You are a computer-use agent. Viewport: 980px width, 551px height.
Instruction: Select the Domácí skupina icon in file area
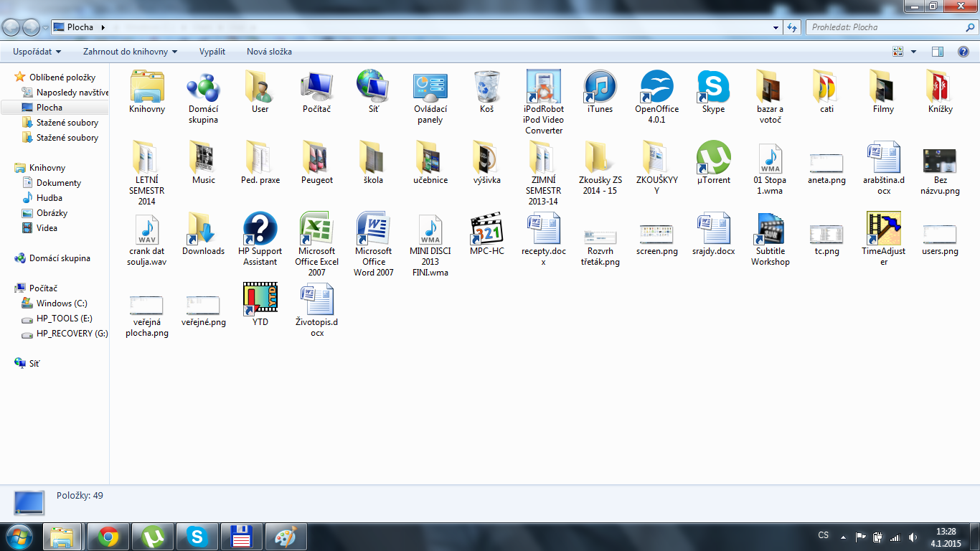click(x=204, y=87)
